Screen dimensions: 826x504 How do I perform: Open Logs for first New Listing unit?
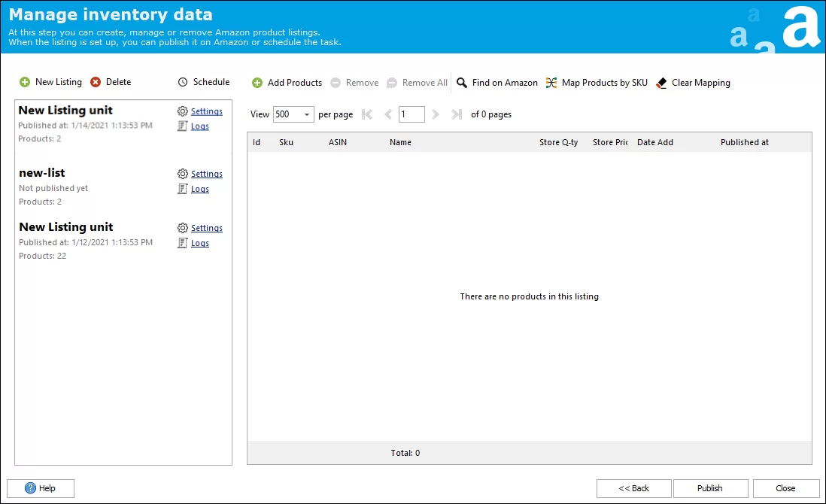pos(199,126)
